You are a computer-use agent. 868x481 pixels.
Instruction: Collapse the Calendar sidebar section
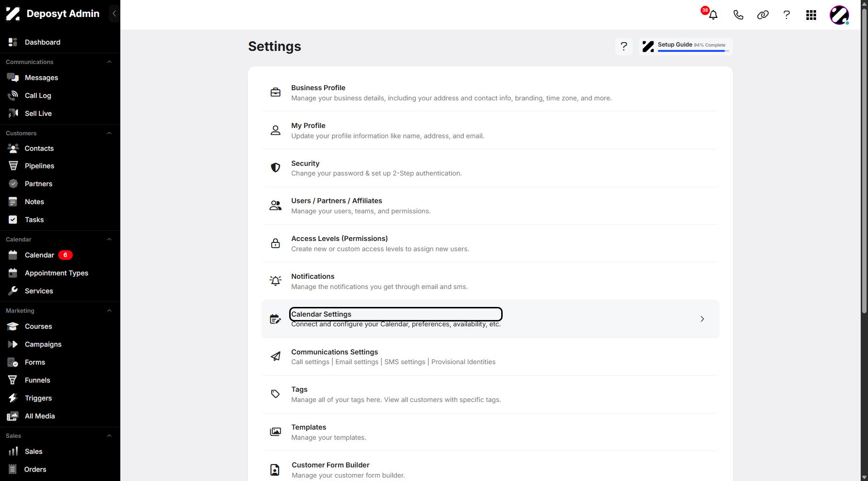(109, 240)
